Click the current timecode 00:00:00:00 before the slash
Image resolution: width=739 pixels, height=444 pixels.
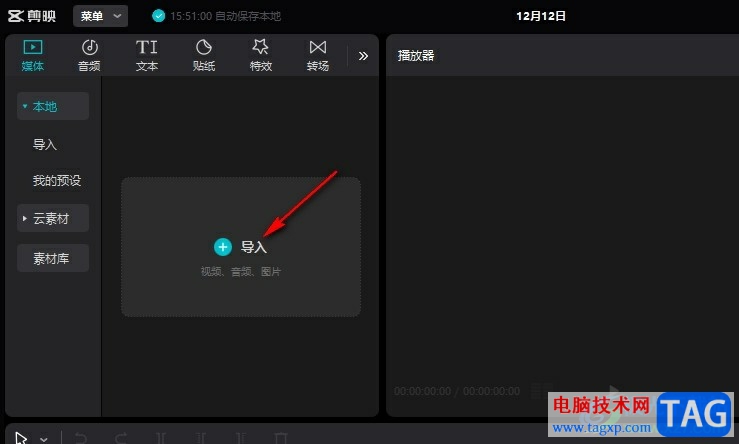click(422, 391)
